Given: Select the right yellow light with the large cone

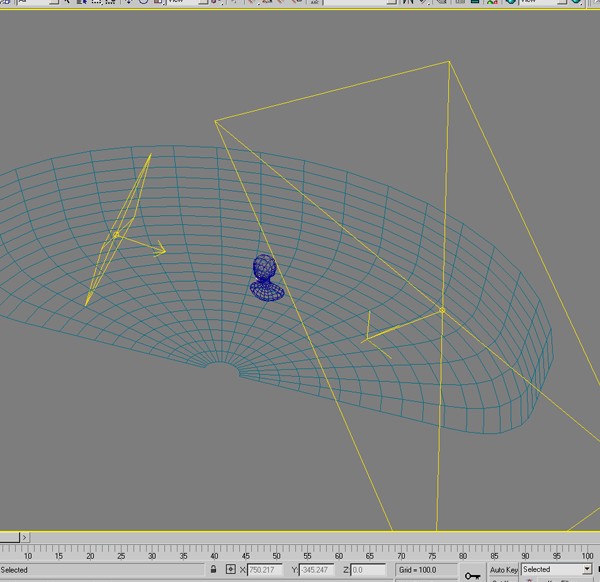Looking at the screenshot, I should [442, 310].
